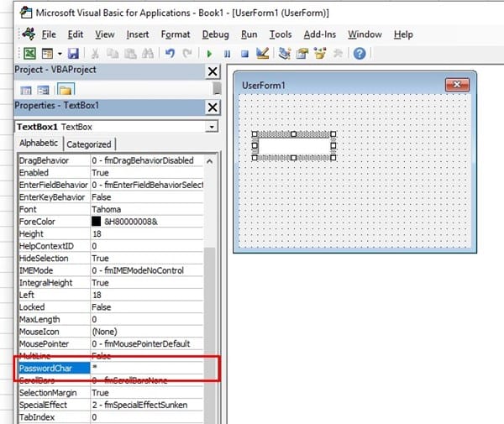Toggle Folders icon in Project pane
This screenshot has height=424, width=504.
66,90
